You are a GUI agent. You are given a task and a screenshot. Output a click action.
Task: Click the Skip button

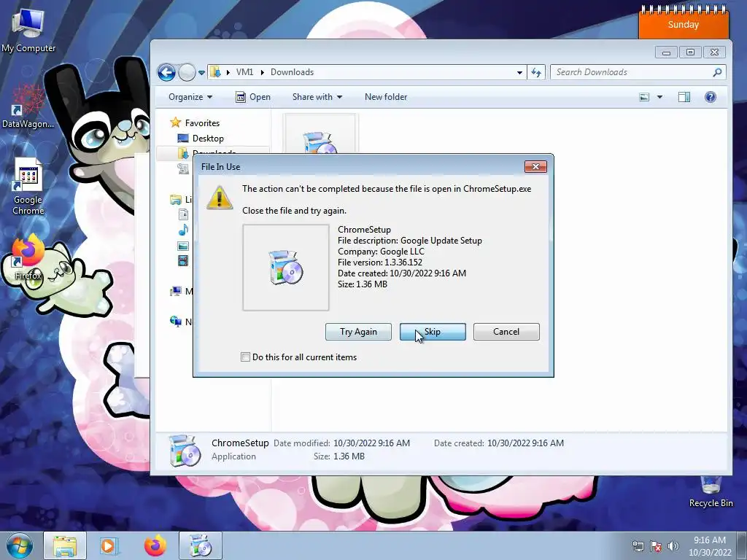(433, 332)
